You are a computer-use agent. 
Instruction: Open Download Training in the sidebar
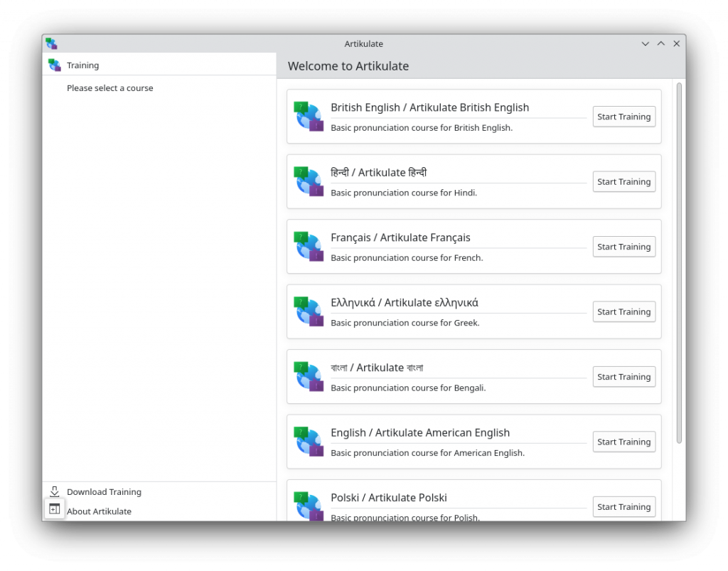[x=159, y=491]
